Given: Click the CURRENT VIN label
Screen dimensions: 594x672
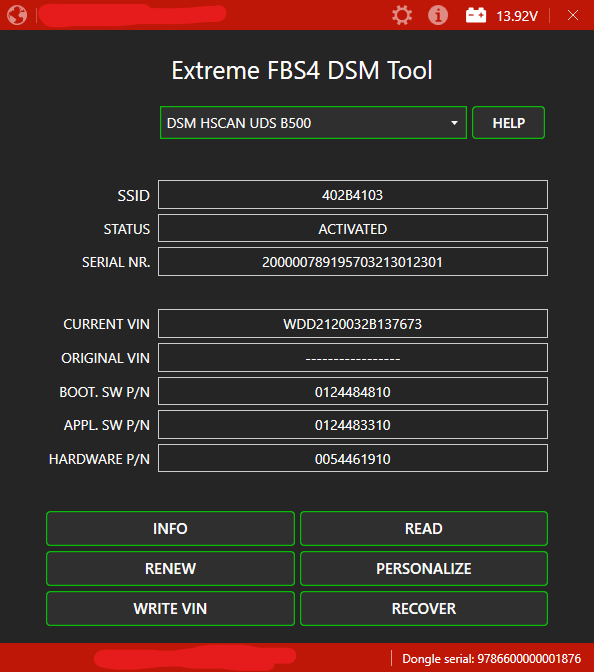Looking at the screenshot, I should (107, 324).
